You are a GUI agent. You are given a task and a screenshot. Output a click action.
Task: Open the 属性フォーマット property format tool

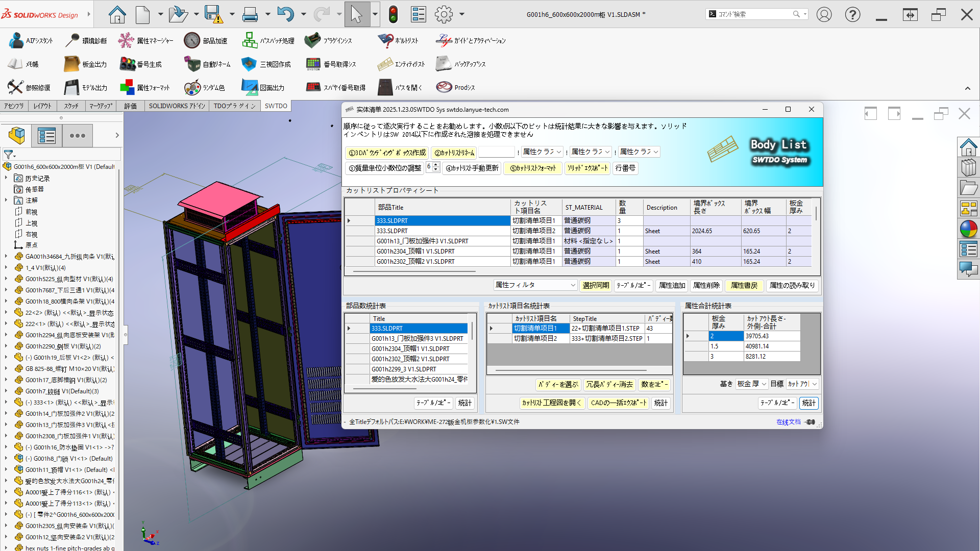click(x=128, y=88)
